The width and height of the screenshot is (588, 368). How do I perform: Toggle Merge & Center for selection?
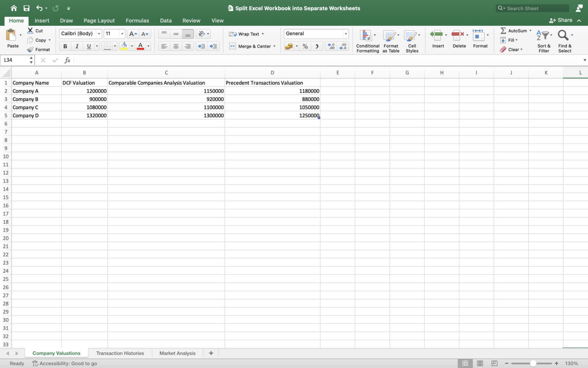[252, 46]
